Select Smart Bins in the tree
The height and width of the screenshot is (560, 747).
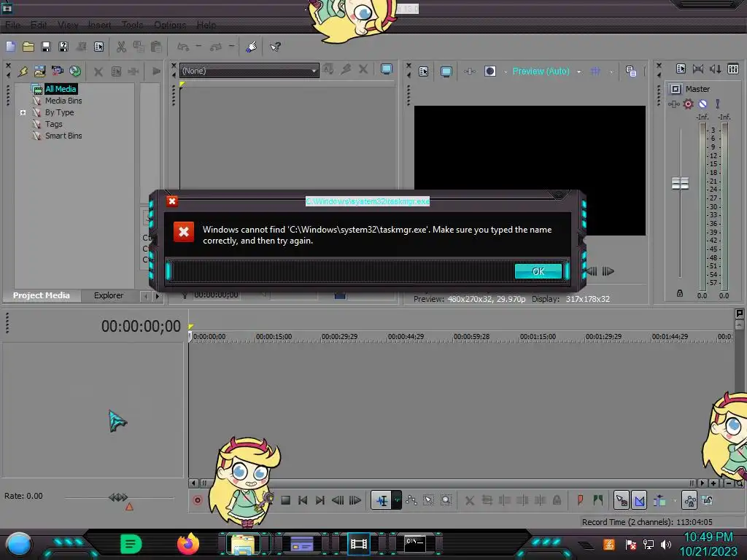[x=63, y=136]
